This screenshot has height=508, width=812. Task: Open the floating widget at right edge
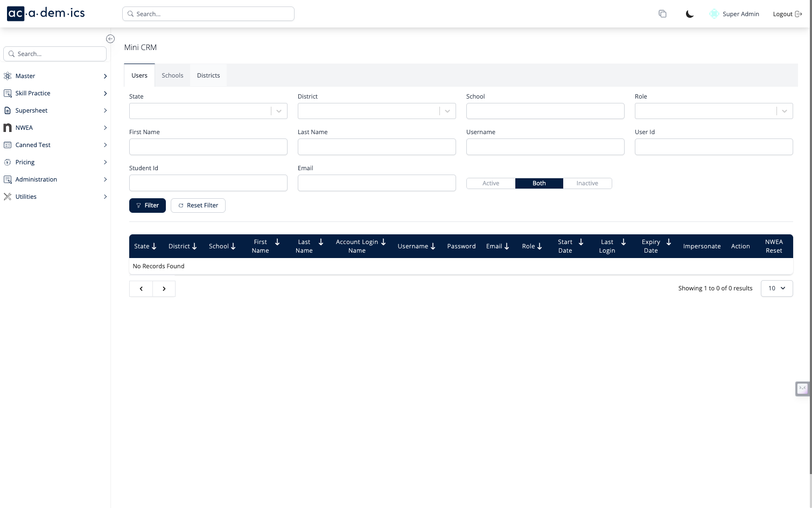coord(803,388)
